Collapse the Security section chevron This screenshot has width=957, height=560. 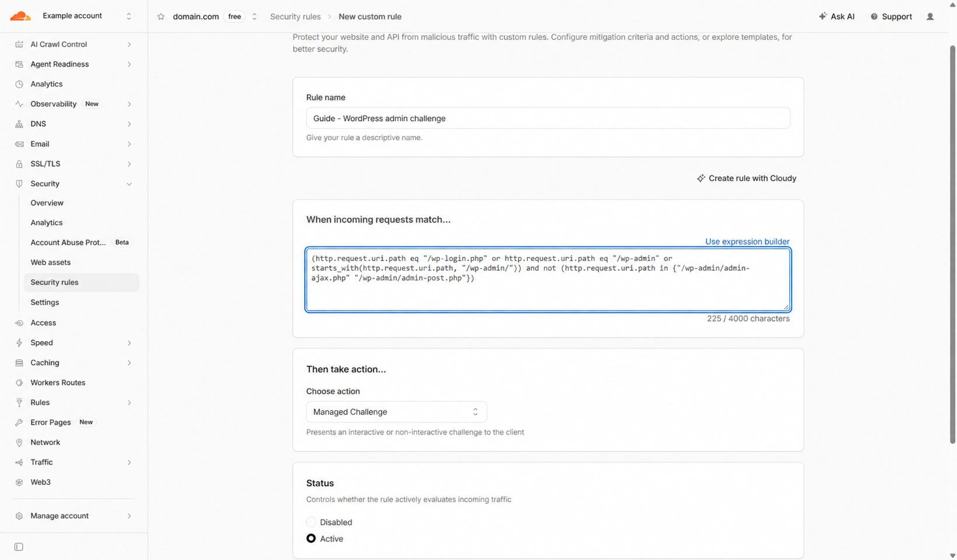pyautogui.click(x=129, y=184)
